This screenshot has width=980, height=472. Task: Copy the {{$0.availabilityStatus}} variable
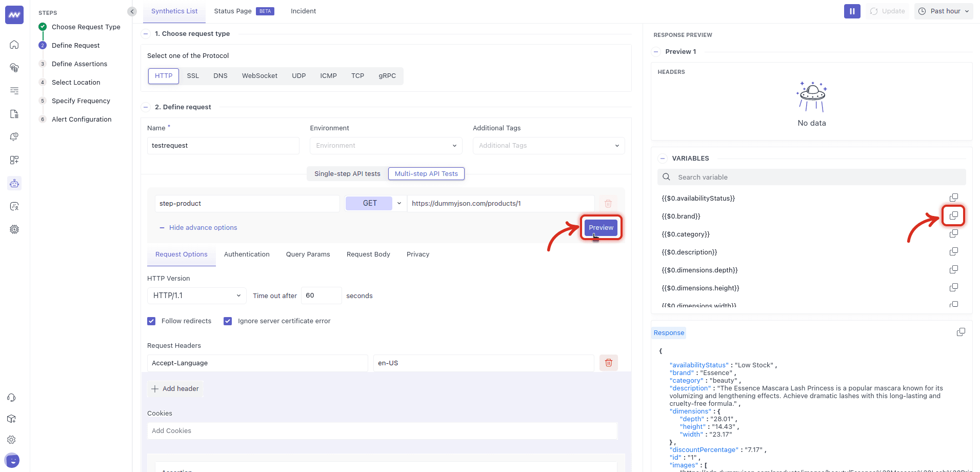[953, 198]
